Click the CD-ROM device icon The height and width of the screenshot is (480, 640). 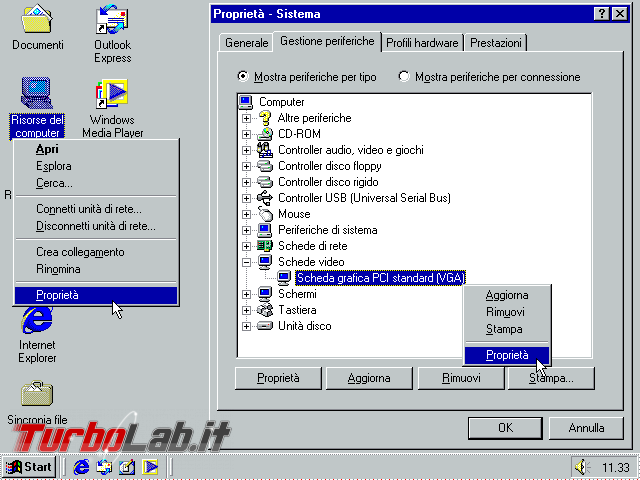265,134
